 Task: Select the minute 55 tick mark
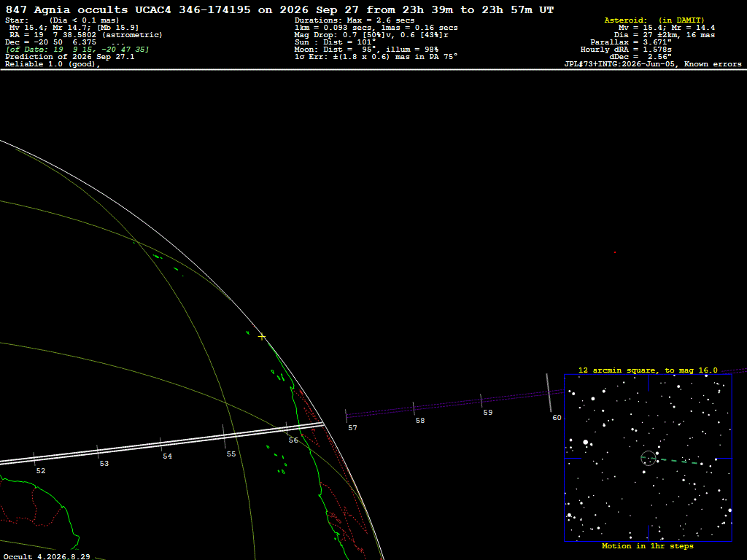tap(224, 437)
